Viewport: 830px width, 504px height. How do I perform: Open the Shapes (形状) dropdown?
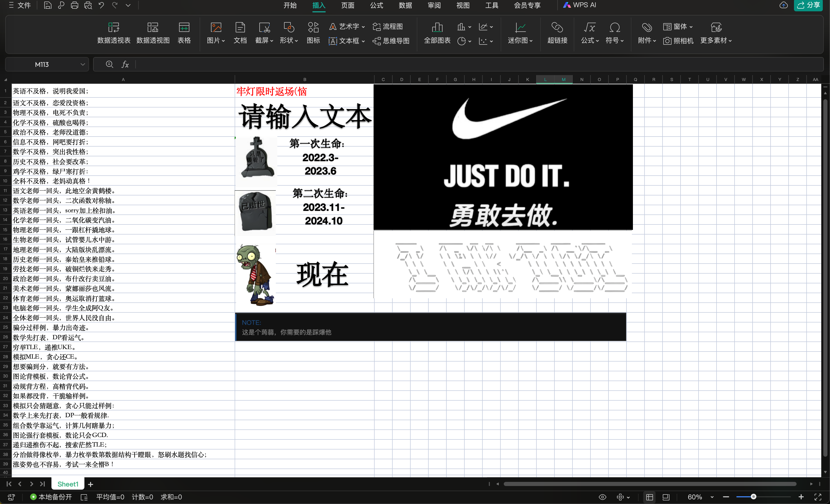[289, 33]
